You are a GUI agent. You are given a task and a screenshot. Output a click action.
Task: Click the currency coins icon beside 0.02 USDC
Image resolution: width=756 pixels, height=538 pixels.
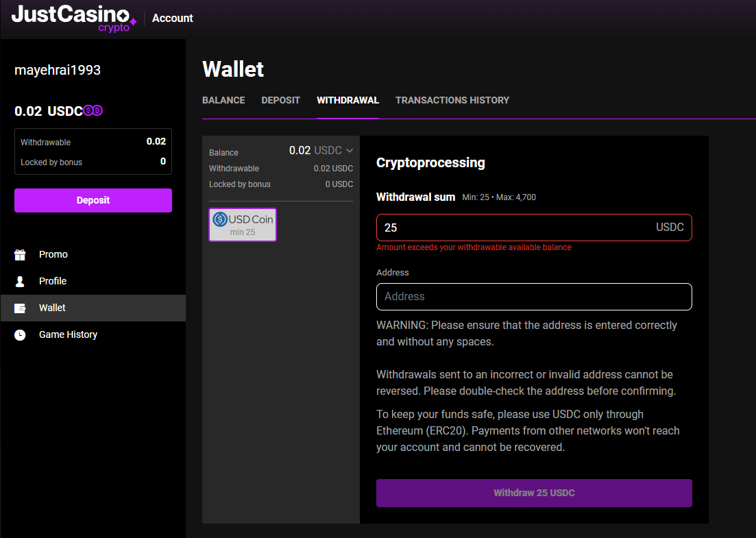coord(93,111)
